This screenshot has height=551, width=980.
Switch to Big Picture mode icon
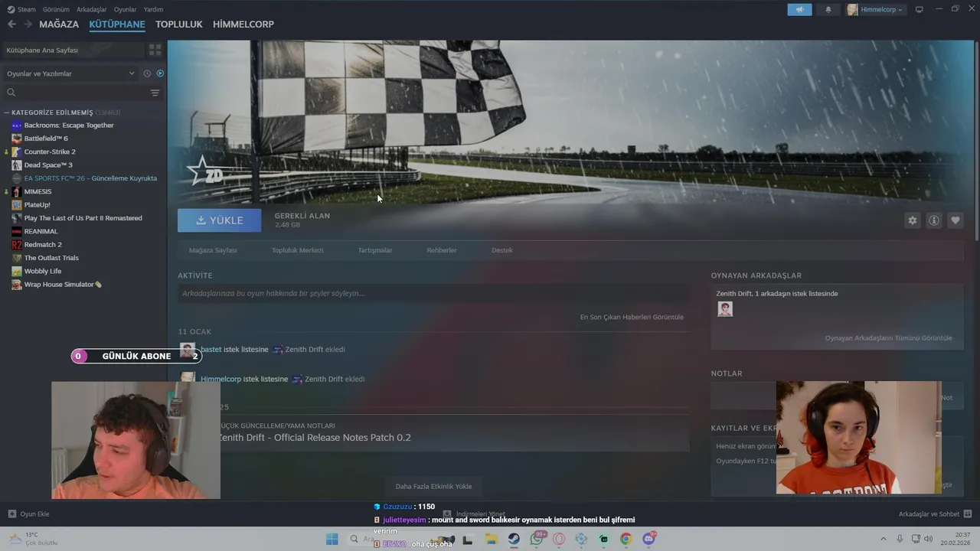pos(920,9)
